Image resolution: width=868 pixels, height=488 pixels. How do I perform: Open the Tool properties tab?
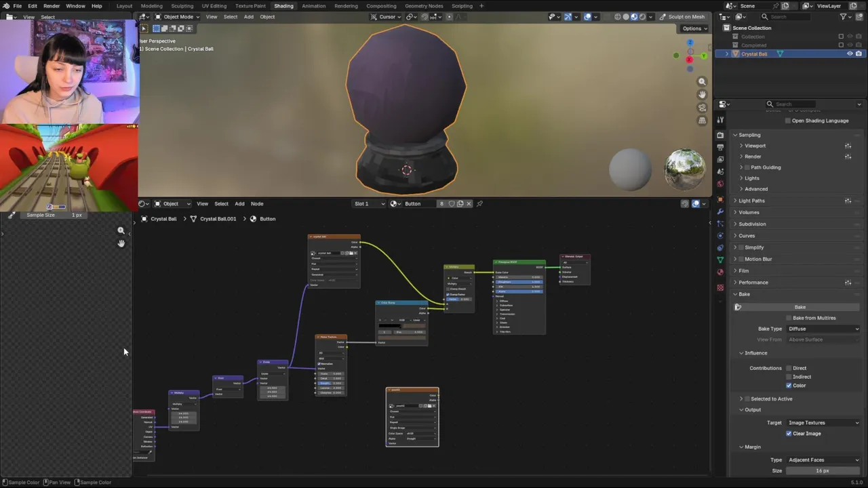click(720, 120)
